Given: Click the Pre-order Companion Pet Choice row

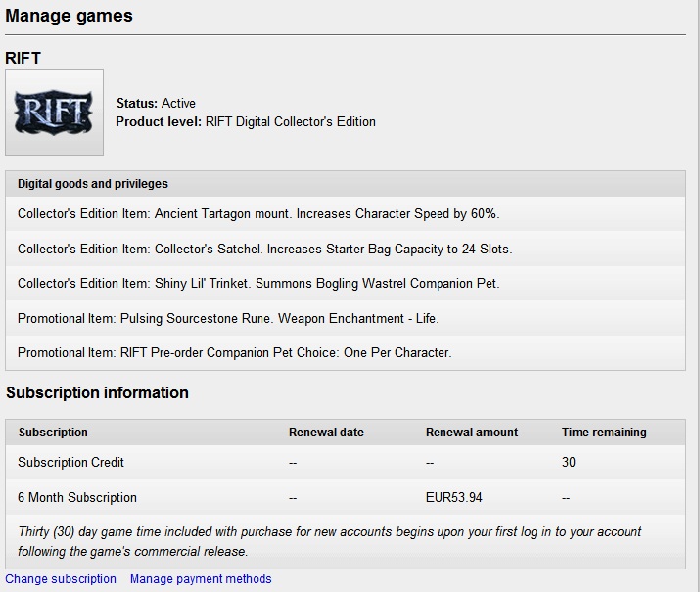Looking at the screenshot, I should 234,353.
